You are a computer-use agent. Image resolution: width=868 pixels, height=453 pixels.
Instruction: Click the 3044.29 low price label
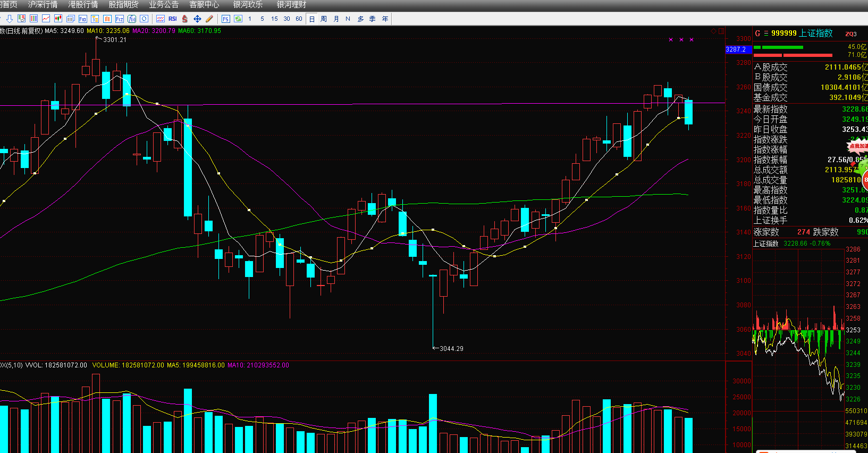tap(451, 349)
